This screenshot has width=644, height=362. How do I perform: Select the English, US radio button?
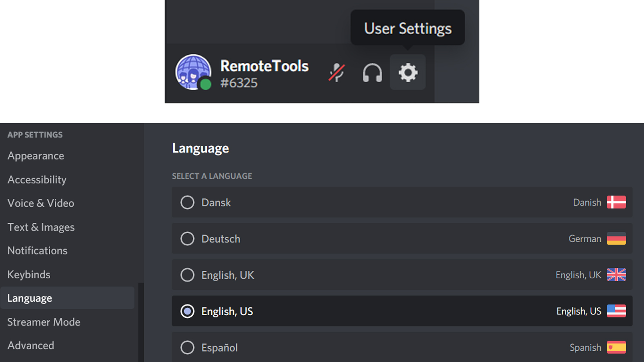pos(187,311)
